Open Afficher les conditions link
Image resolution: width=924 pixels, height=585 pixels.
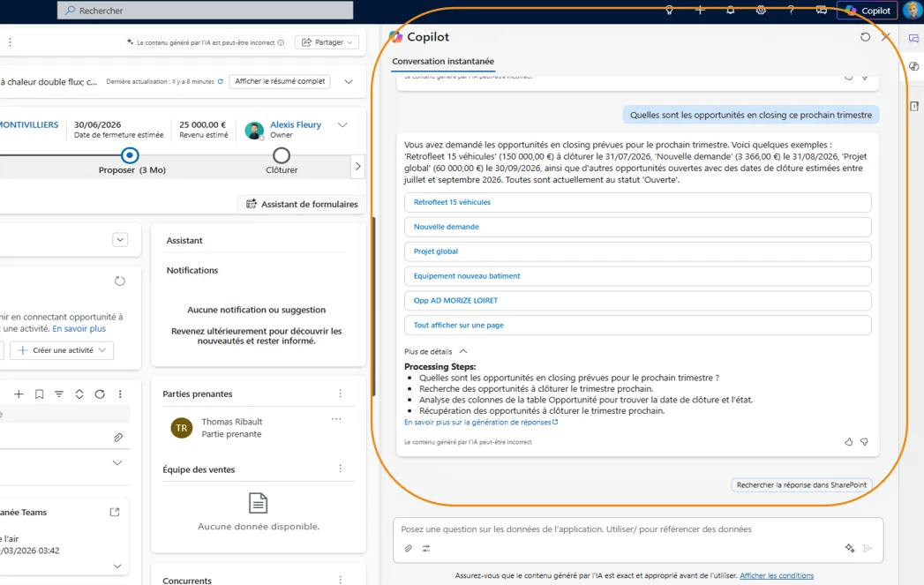[x=777, y=575]
